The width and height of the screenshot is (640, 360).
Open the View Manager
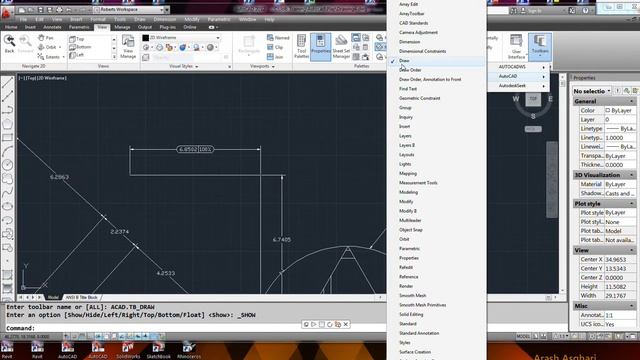click(128, 47)
